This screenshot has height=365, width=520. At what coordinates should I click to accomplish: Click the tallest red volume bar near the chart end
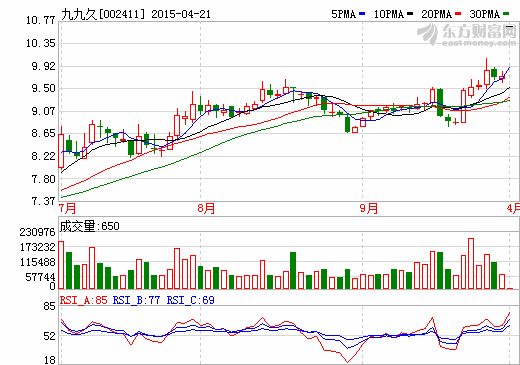click(x=471, y=264)
